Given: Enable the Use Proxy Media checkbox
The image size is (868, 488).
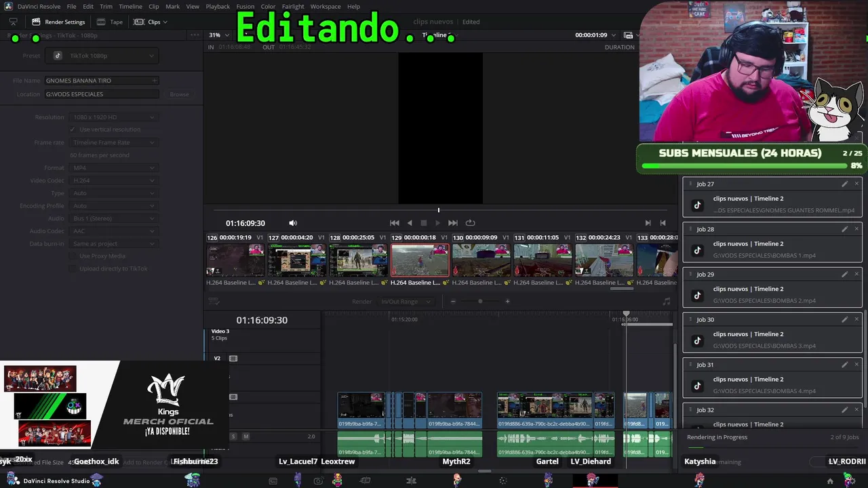Looking at the screenshot, I should (73, 256).
